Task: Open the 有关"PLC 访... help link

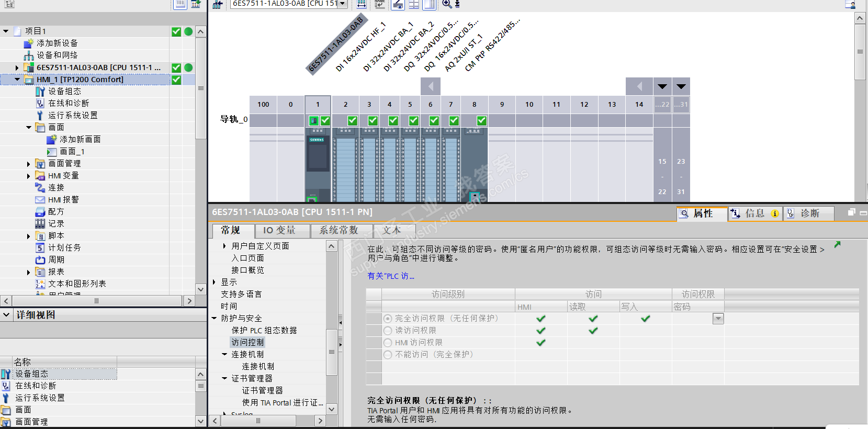Action: pos(391,276)
